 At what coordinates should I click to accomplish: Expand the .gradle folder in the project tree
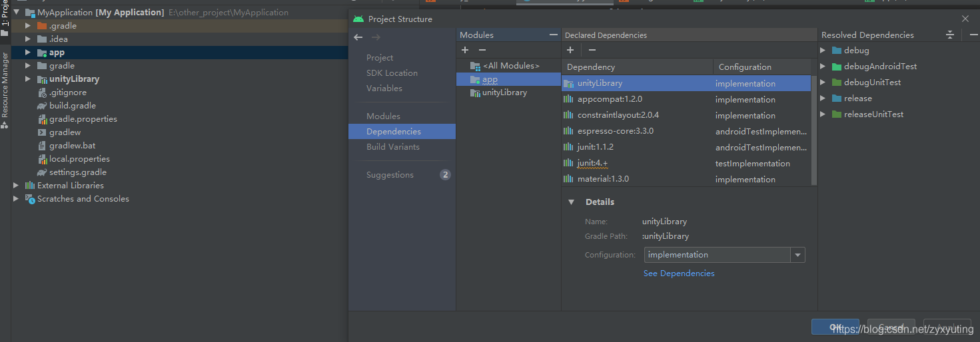pyautogui.click(x=28, y=26)
